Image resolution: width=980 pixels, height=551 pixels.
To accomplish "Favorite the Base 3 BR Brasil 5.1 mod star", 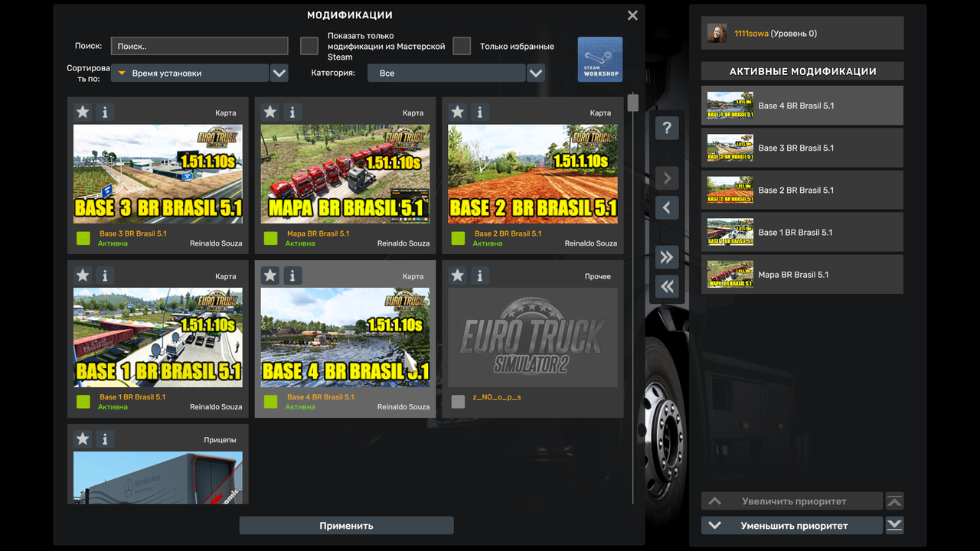I will tap(83, 112).
